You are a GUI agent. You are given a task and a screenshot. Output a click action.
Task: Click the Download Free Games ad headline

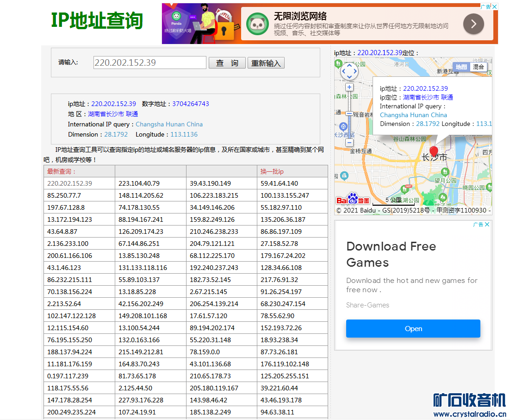click(391, 254)
